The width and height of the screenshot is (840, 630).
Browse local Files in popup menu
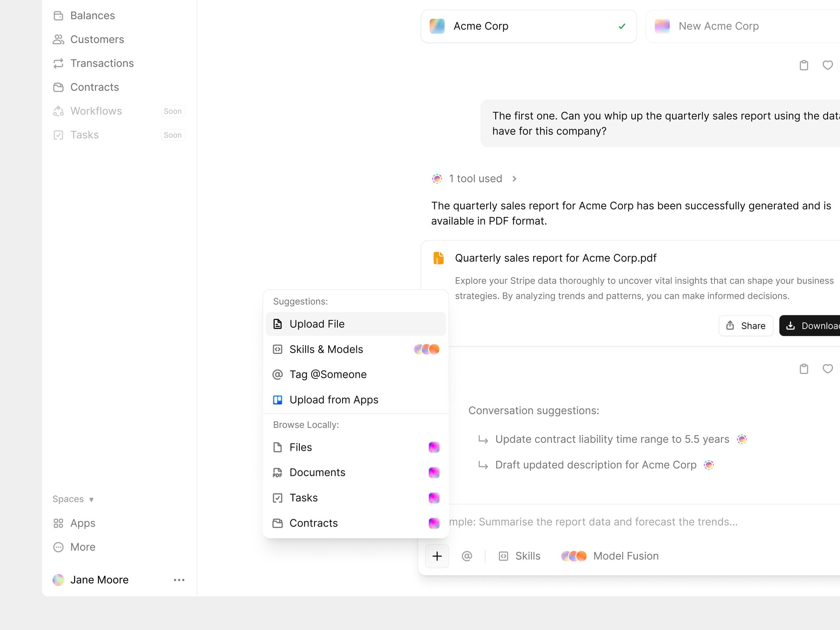click(356, 447)
